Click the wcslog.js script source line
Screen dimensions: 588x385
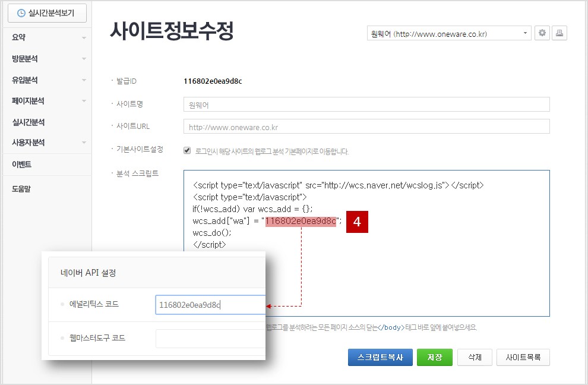(x=339, y=185)
